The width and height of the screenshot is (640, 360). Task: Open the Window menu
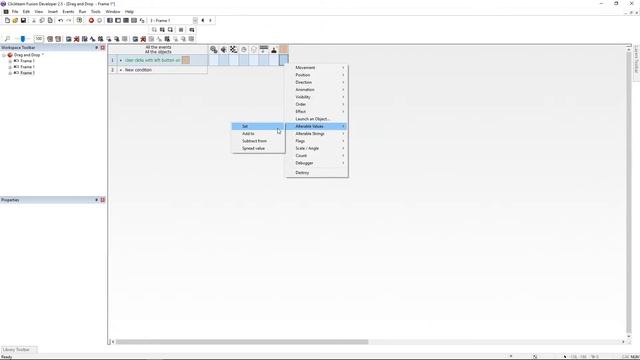113,12
